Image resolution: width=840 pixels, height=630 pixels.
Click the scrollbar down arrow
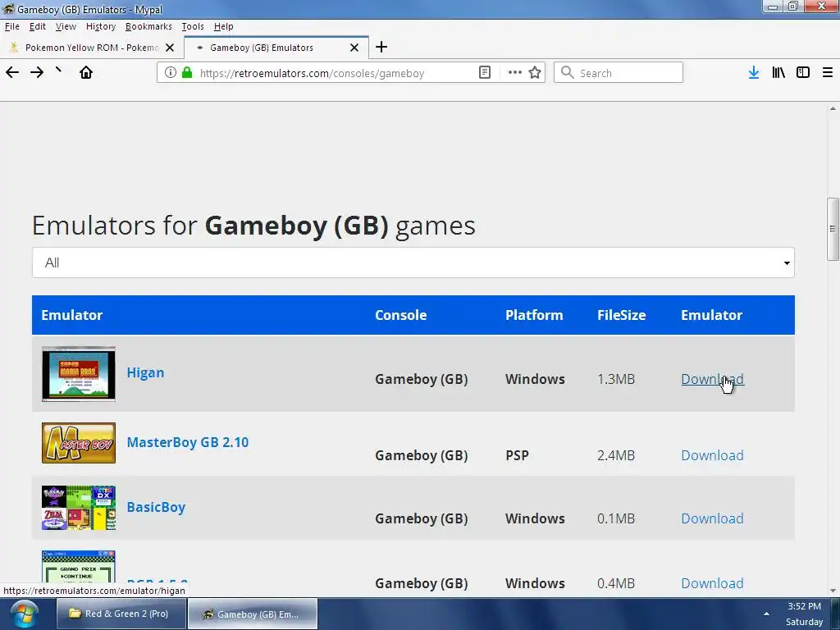833,591
